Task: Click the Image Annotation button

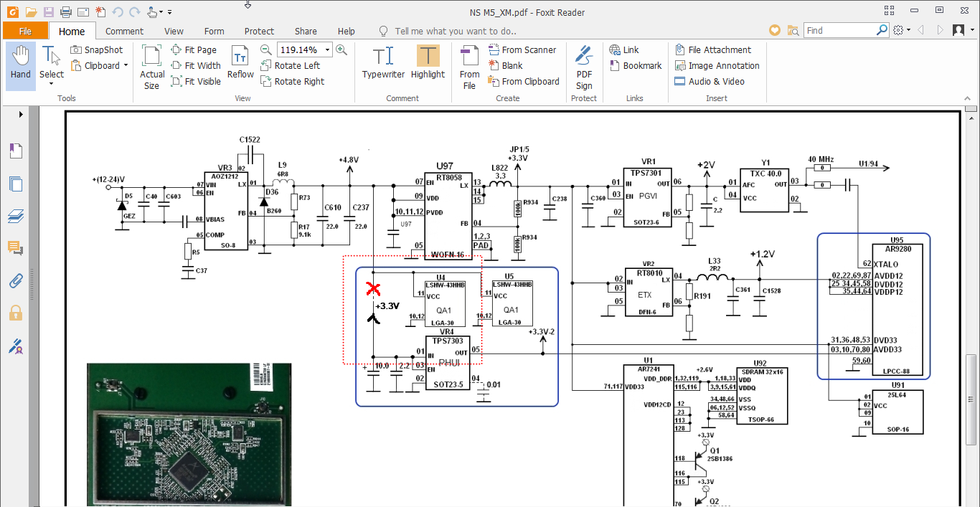Action: click(717, 65)
